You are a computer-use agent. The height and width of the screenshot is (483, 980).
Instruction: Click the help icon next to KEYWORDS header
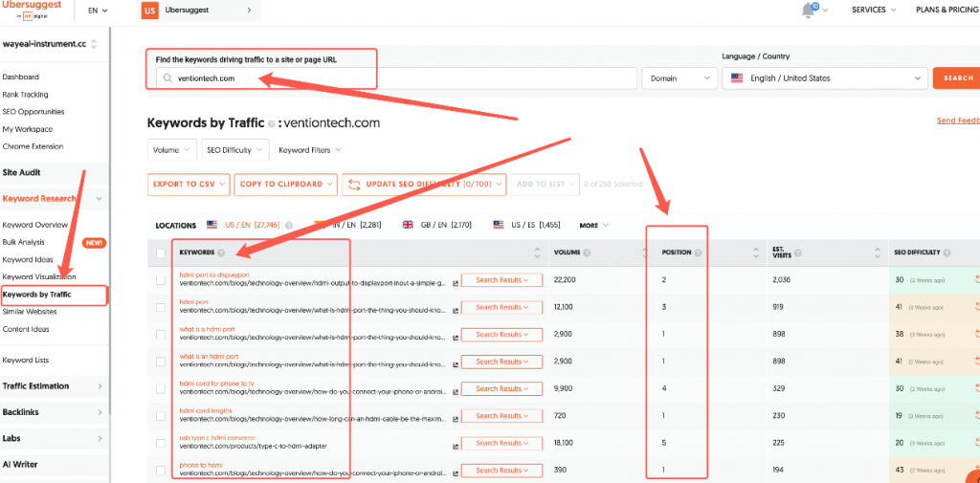click(x=221, y=252)
